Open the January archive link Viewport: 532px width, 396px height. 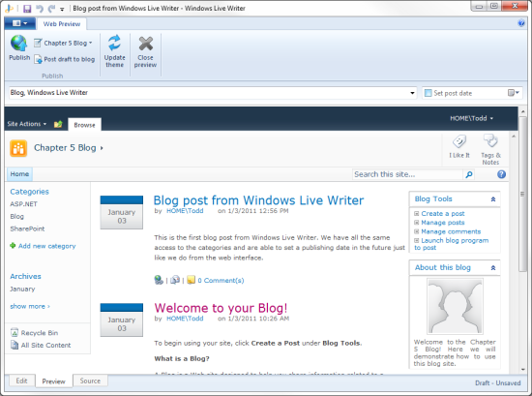[22, 289]
